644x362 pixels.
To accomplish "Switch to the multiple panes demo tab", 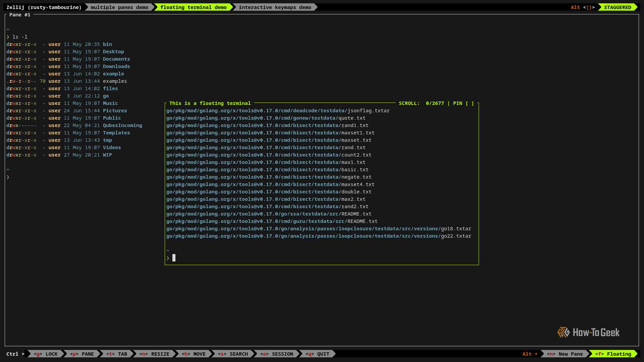I will coord(119,7).
